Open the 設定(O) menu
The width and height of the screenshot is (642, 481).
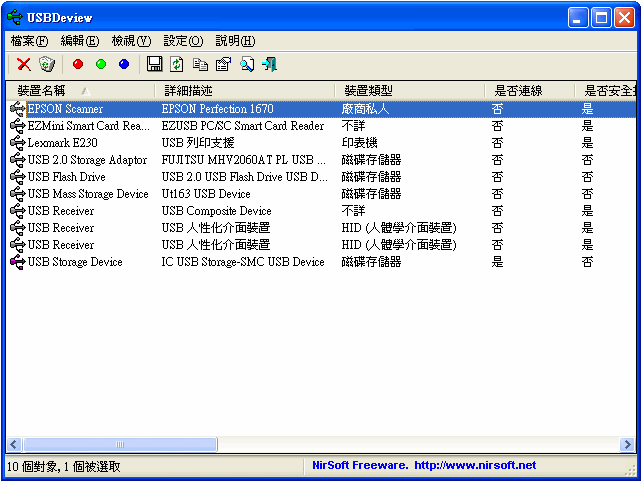[183, 41]
